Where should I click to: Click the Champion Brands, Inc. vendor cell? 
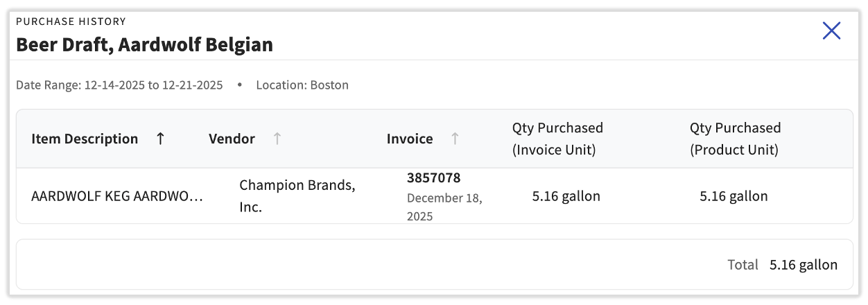[x=297, y=196]
